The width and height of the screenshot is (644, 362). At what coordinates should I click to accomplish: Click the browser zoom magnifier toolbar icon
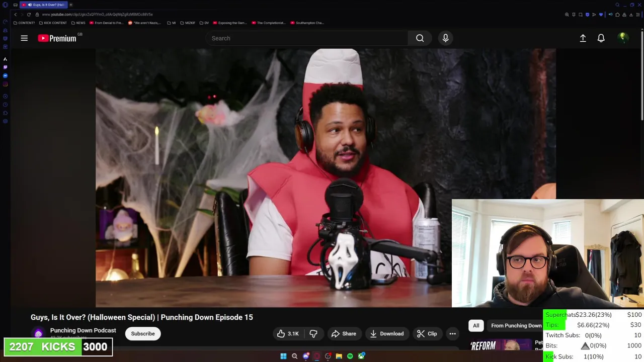point(567,15)
